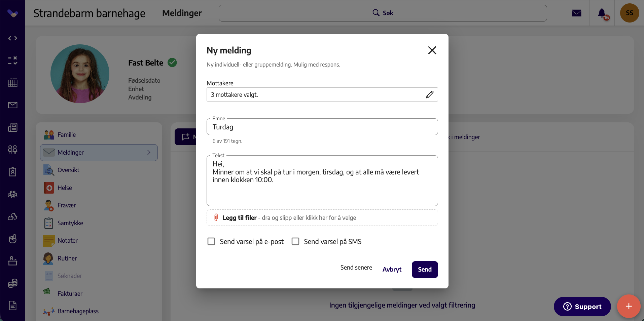The image size is (644, 321).
Task: Open the calendar grid sidebar icon
Action: pyautogui.click(x=13, y=83)
